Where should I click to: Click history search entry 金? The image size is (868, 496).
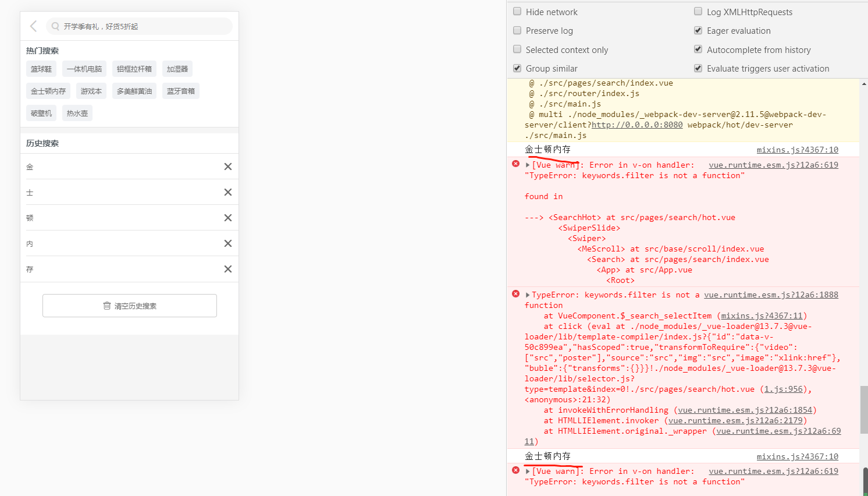30,166
